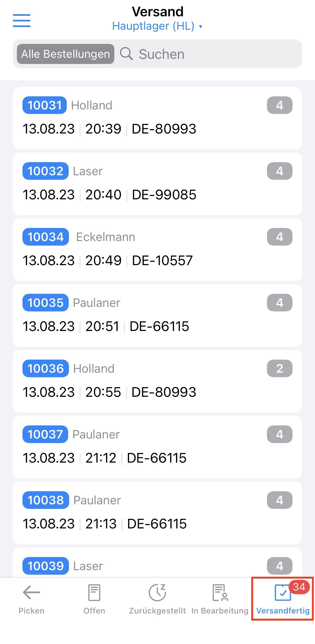
Task: Tap order number badge 10038
Action: pyautogui.click(x=46, y=500)
